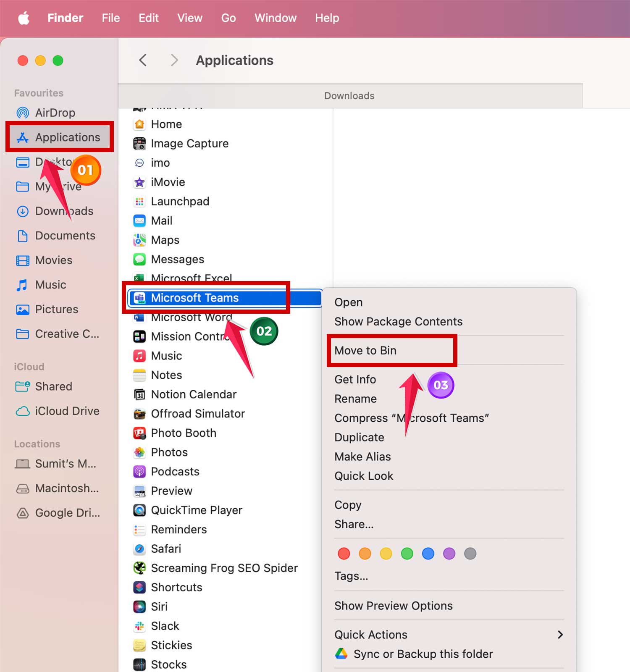This screenshot has height=672, width=630.
Task: Open the Apple menu logo
Action: click(x=24, y=18)
